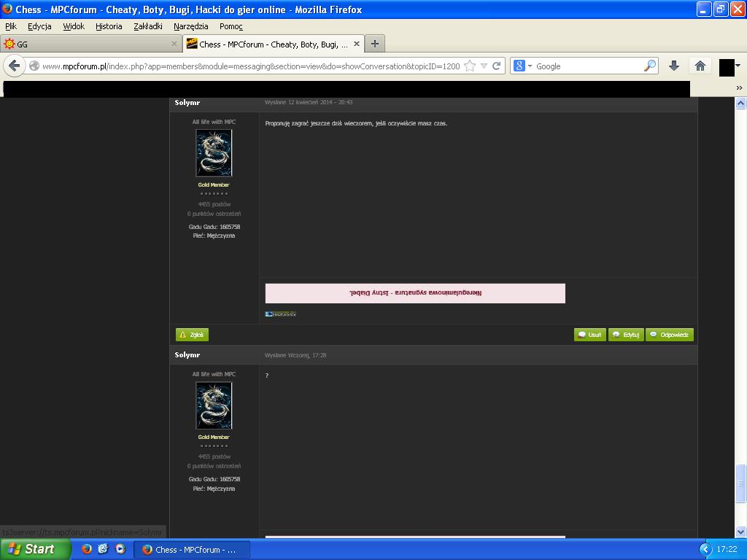747x560 pixels.
Task: Launch Firefox from quick launch bar
Action: tap(86, 549)
